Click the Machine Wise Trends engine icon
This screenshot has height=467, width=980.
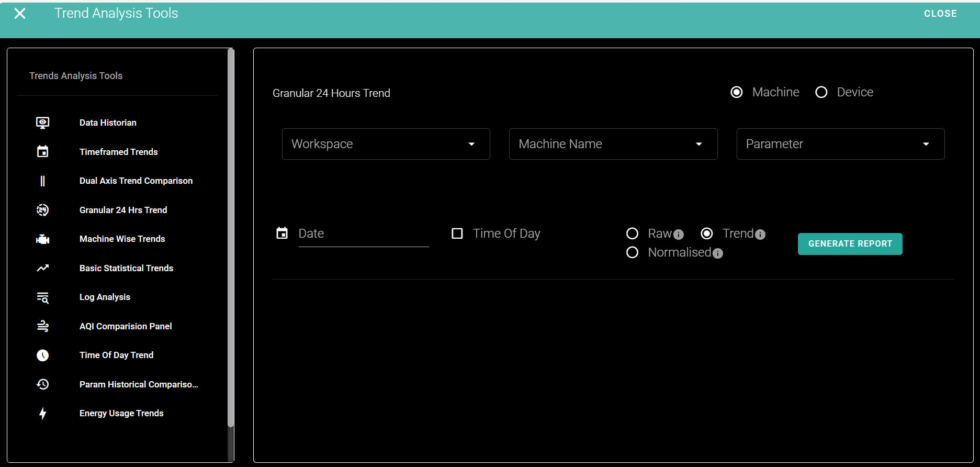tap(42, 239)
